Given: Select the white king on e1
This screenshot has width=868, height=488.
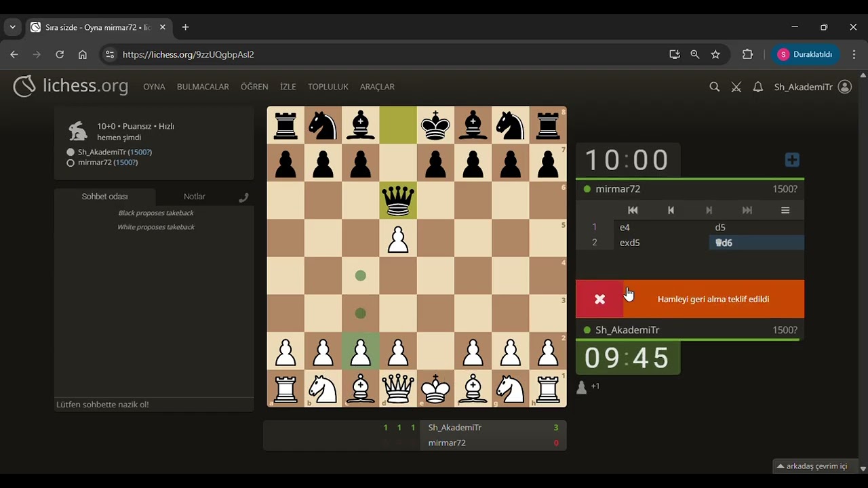Looking at the screenshot, I should coord(435,388).
